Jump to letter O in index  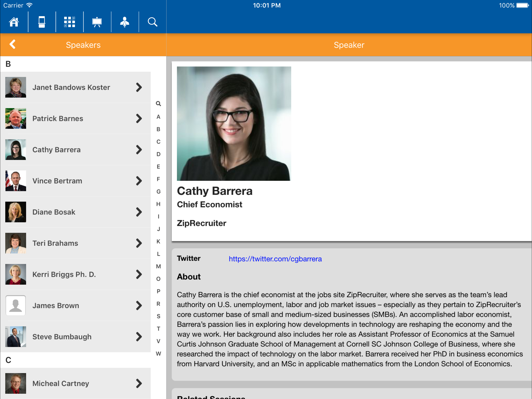158,279
